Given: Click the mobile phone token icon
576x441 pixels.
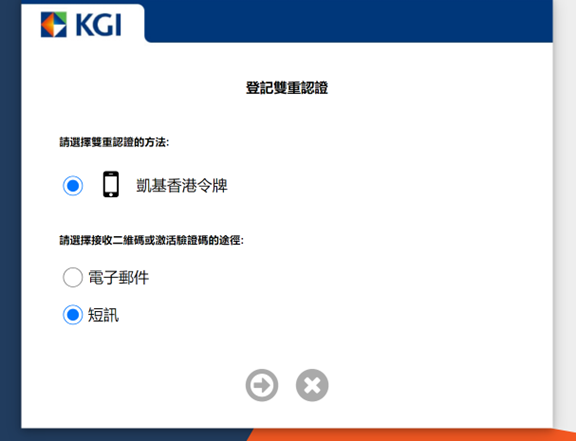Looking at the screenshot, I should tap(111, 184).
